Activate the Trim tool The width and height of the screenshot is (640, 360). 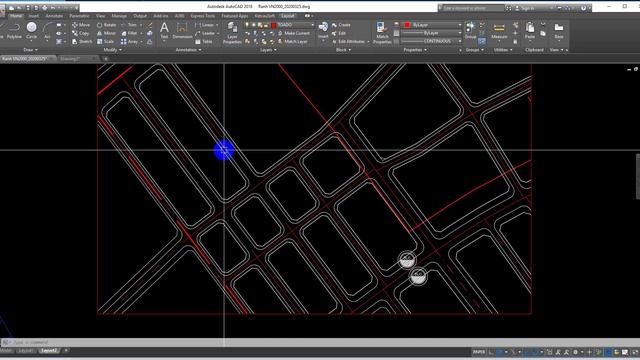pyautogui.click(x=129, y=25)
